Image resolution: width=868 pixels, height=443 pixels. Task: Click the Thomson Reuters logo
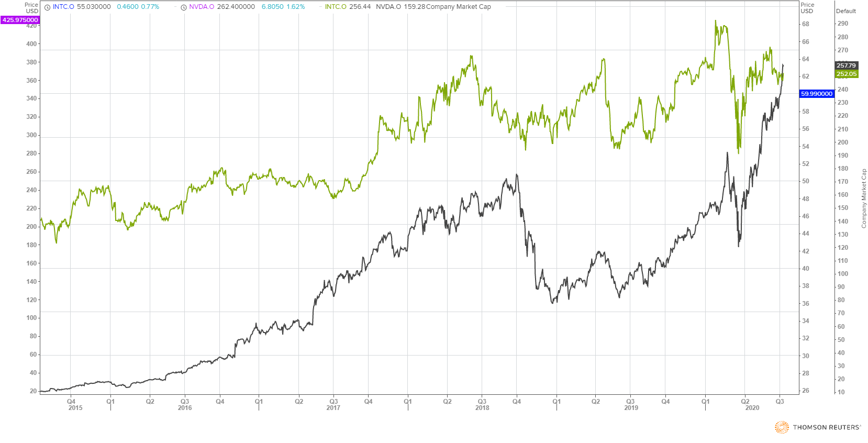(x=817, y=427)
